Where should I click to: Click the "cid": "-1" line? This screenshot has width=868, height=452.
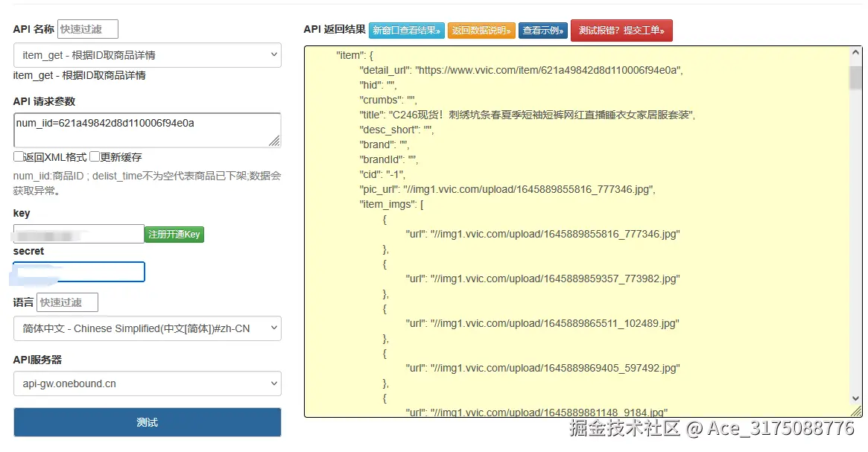click(382, 174)
